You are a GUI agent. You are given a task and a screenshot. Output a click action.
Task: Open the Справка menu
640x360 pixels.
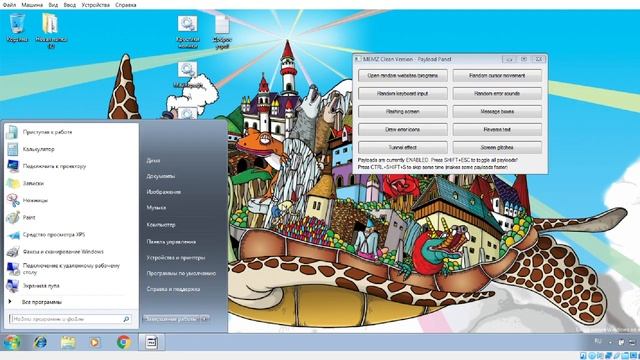click(126, 5)
